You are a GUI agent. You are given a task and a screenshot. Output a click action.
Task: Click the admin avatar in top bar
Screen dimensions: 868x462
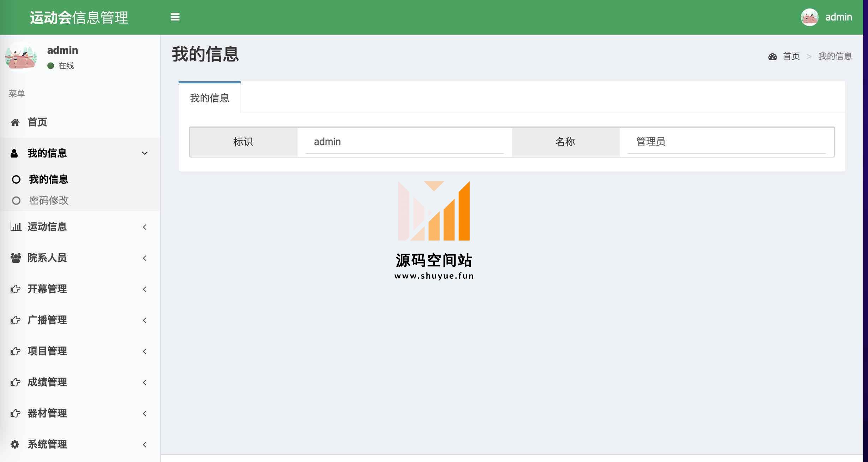click(x=809, y=17)
